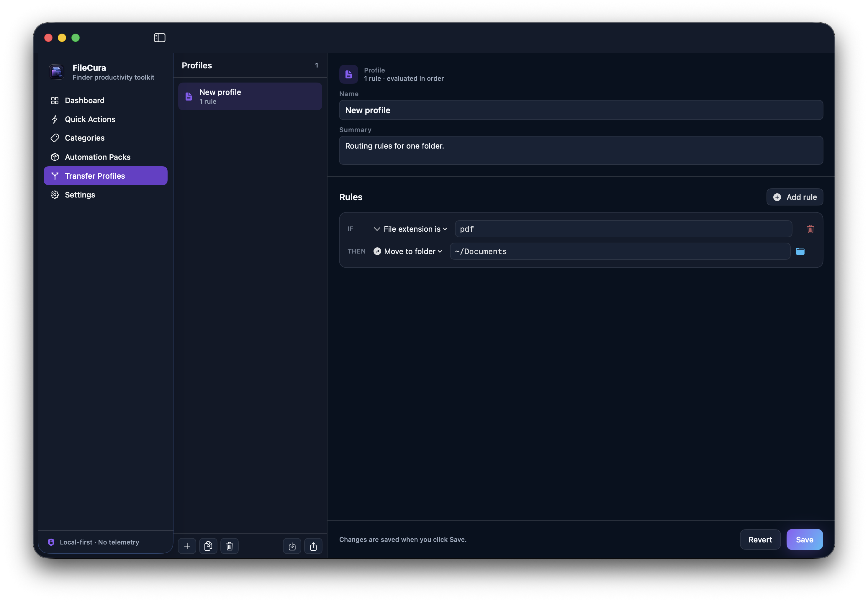Click the Profiles heading
This screenshot has width=868, height=602.
pyautogui.click(x=197, y=65)
